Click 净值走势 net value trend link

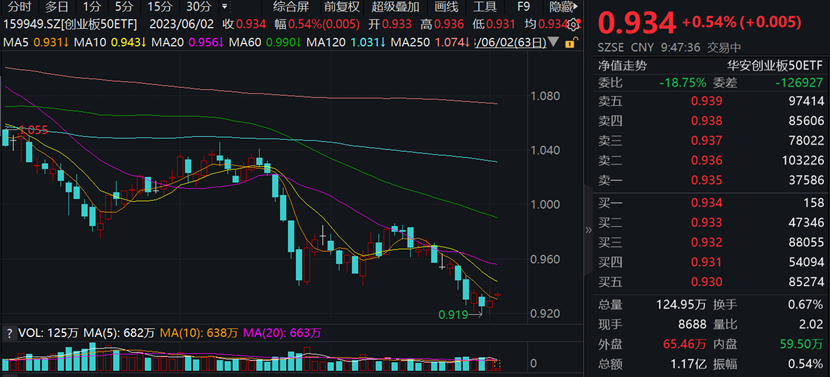point(622,66)
